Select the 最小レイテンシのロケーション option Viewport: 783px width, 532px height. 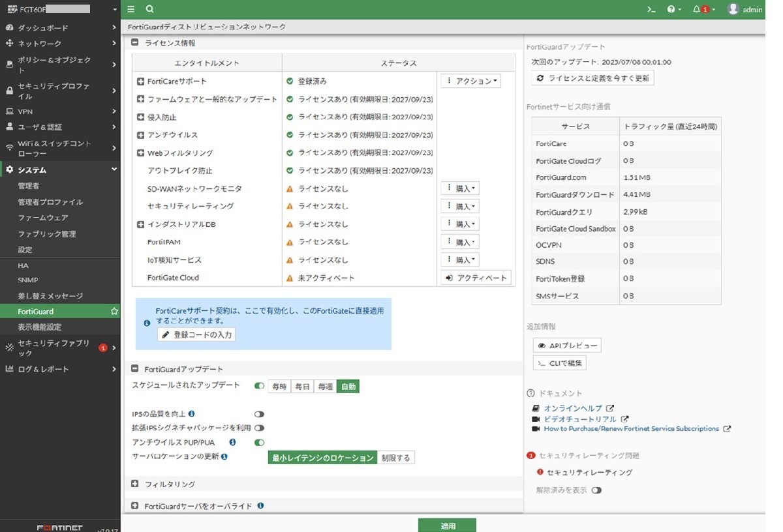point(322,458)
